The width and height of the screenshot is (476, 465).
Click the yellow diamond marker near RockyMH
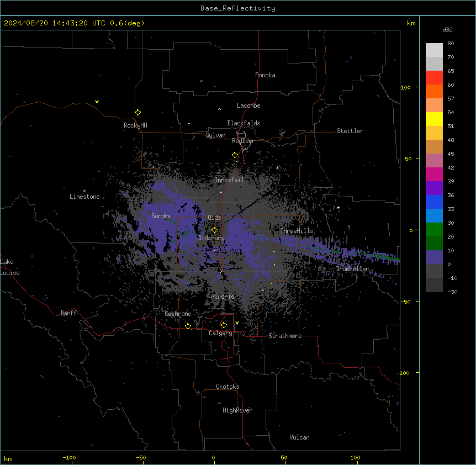point(138,113)
